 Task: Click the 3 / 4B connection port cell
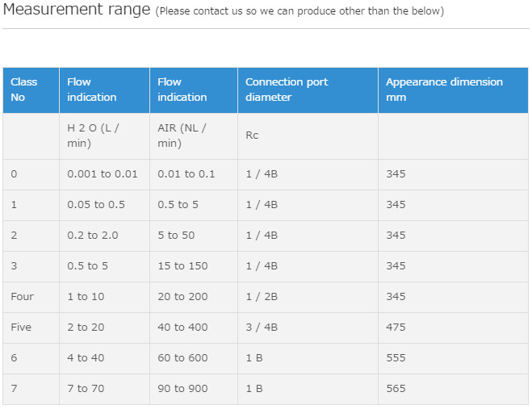click(x=262, y=328)
